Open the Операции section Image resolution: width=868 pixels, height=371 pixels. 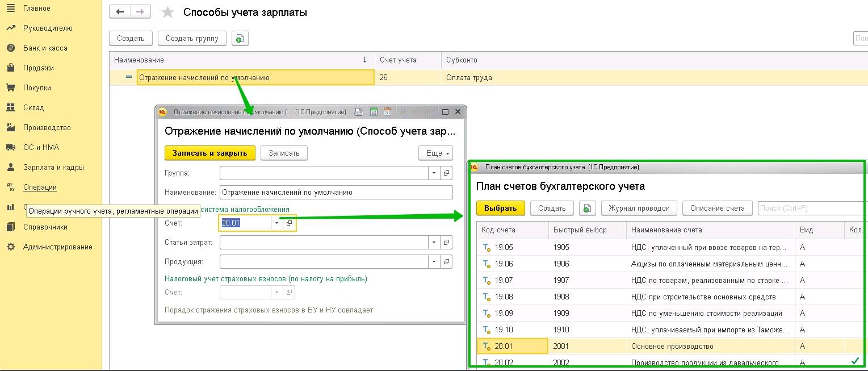[x=40, y=187]
